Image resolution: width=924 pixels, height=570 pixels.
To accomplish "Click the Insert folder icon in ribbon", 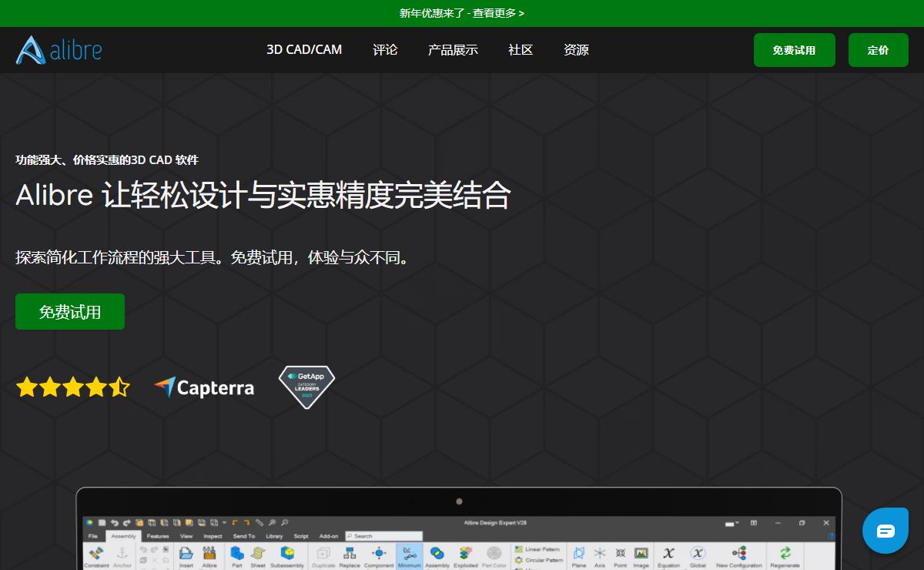I will tap(186, 557).
